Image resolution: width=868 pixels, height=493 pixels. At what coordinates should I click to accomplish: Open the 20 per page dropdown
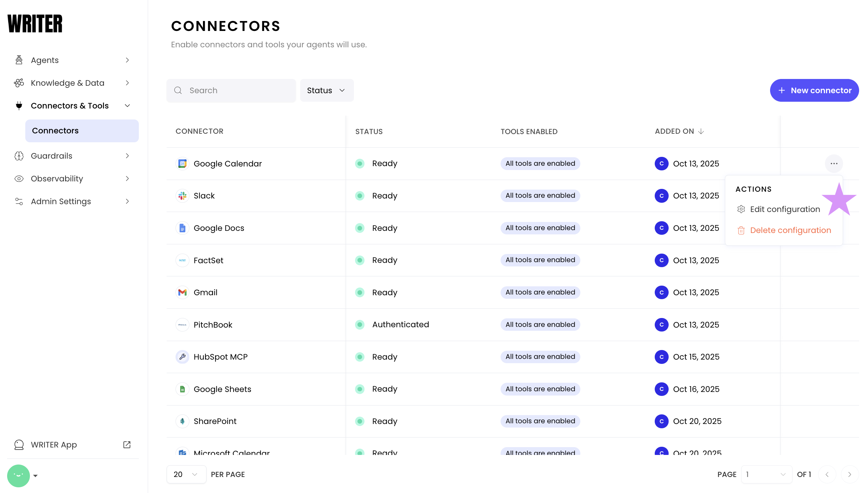(x=186, y=474)
